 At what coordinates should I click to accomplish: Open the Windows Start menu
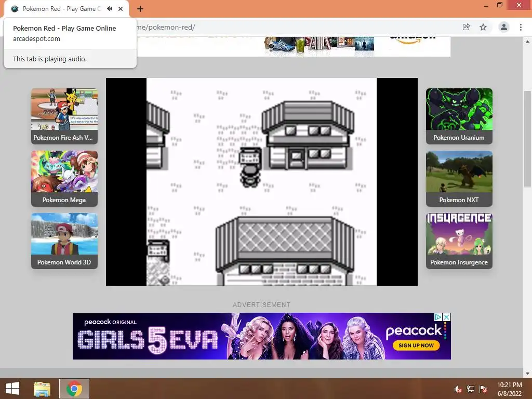[x=12, y=389]
